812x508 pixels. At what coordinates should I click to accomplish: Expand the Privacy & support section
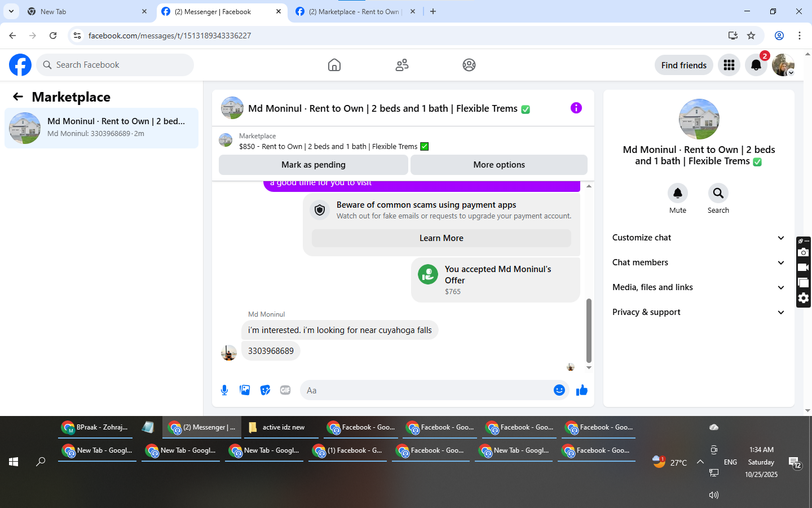pos(699,312)
